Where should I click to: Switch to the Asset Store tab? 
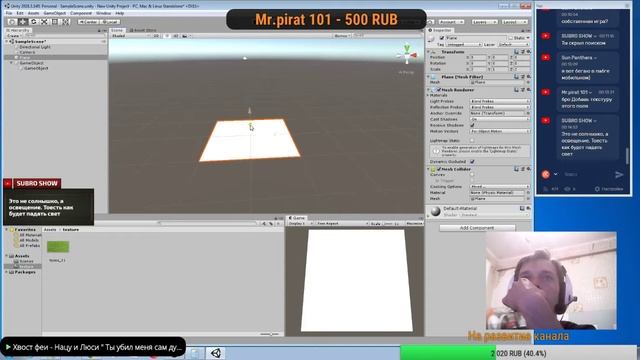pyautogui.click(x=143, y=30)
